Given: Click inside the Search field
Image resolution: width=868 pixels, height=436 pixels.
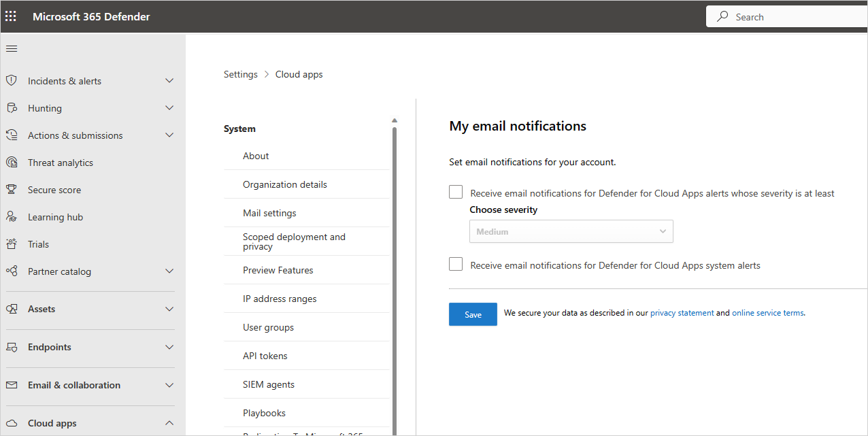Looking at the screenshot, I should pos(782,16).
